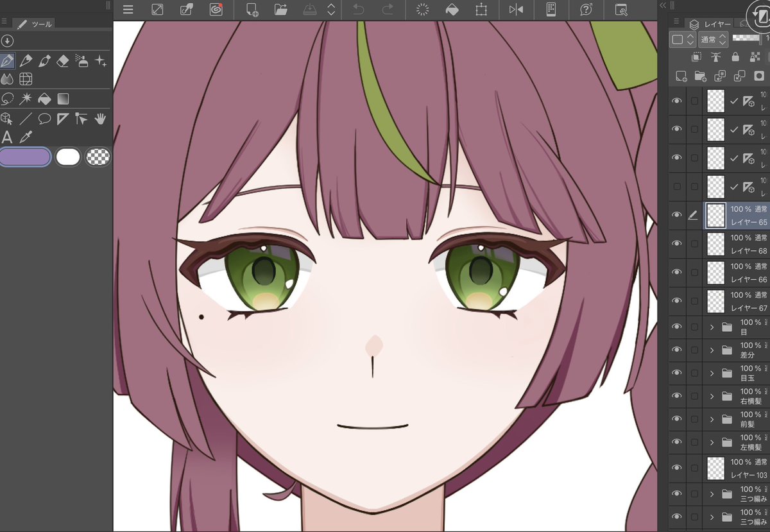Image resolution: width=770 pixels, height=532 pixels.
Task: Hide the 差分 folder with eye icon
Action: (676, 350)
